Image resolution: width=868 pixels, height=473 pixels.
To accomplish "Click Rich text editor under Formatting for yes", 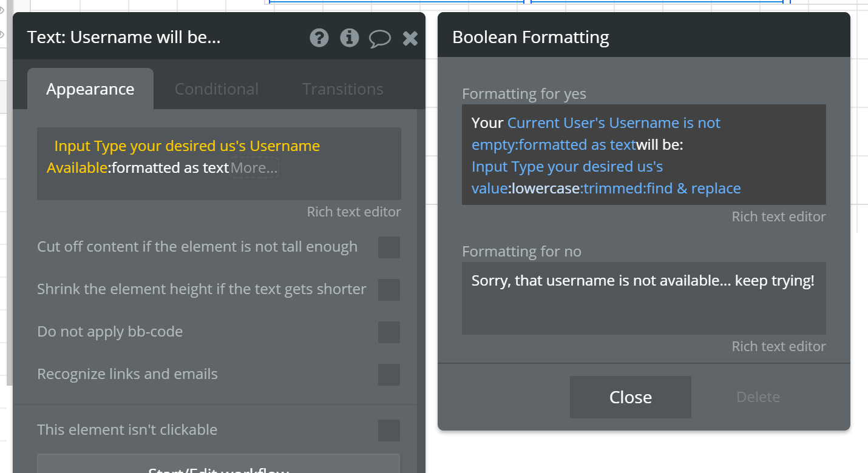I will coord(778,217).
